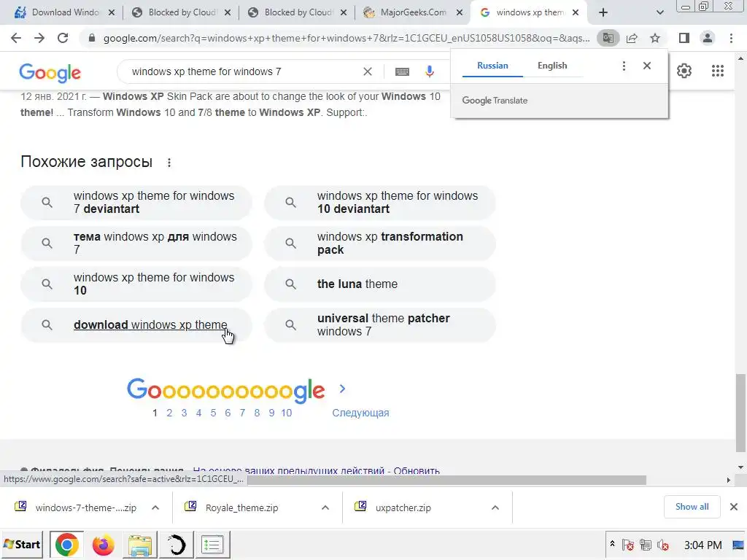
Task: Expand options for windows-7-theme zip download
Action: pos(155,507)
